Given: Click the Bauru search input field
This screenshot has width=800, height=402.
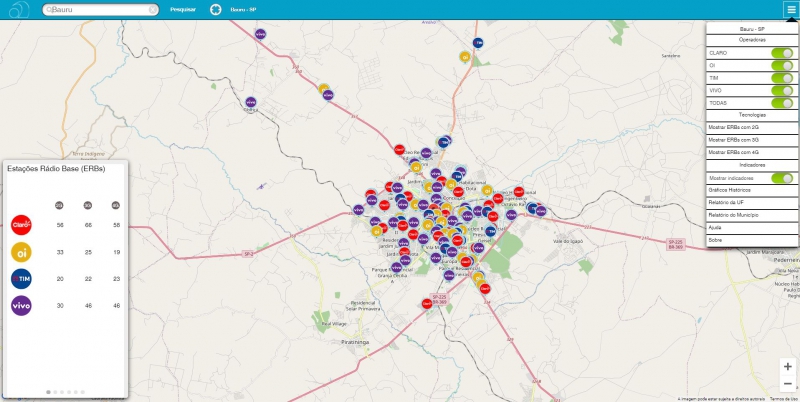Looking at the screenshot, I should tap(98, 9).
